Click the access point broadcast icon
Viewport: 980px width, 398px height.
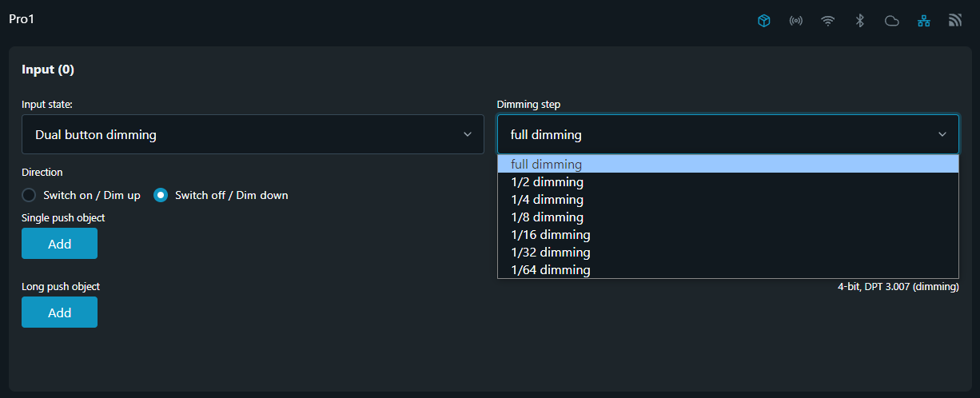pos(795,21)
